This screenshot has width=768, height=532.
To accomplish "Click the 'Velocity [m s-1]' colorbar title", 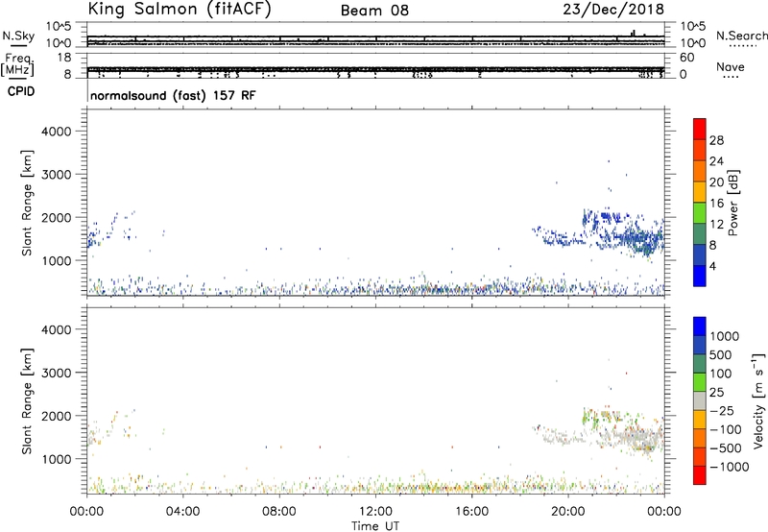I will click(x=758, y=400).
